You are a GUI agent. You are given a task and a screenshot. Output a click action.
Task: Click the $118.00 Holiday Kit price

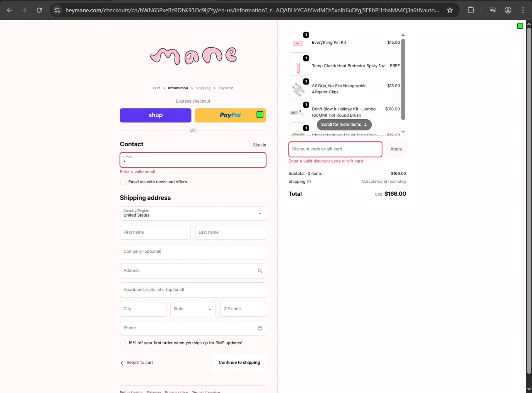(x=393, y=109)
